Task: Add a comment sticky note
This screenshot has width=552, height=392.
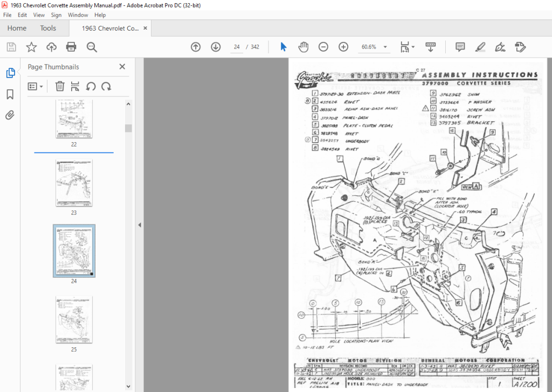Action: click(x=460, y=47)
